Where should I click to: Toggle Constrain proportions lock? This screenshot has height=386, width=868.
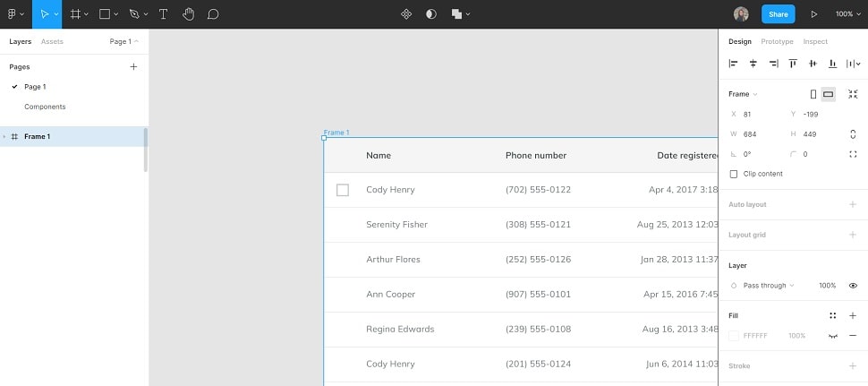[853, 134]
